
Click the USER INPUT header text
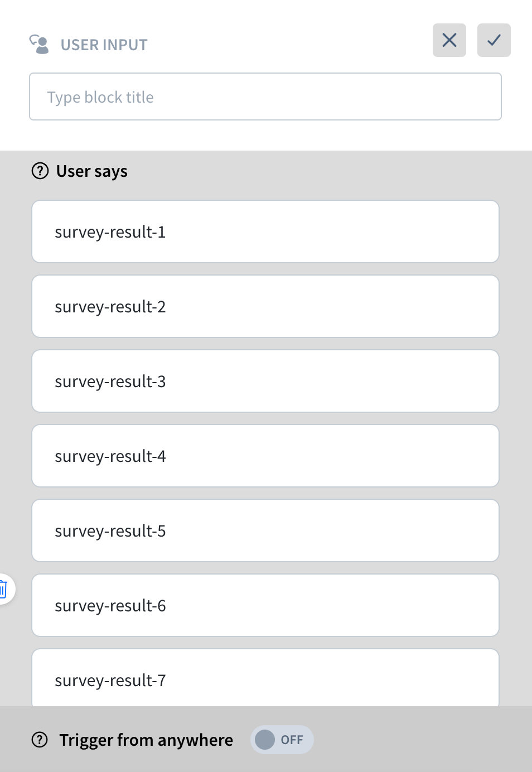coord(104,45)
